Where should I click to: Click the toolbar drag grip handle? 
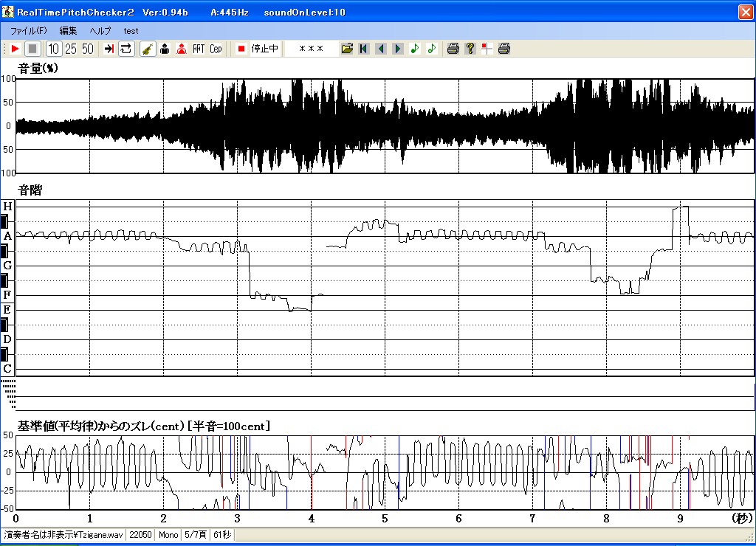(4, 49)
